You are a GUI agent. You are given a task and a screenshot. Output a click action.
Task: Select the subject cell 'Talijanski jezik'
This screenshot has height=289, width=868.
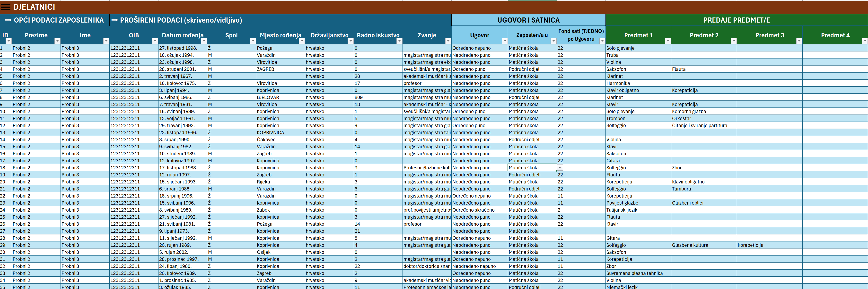638,210
